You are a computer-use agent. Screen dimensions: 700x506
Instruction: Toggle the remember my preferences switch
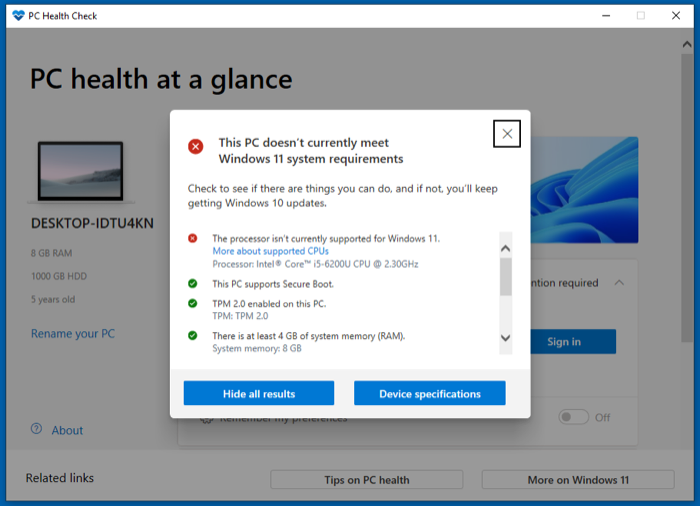tap(573, 417)
